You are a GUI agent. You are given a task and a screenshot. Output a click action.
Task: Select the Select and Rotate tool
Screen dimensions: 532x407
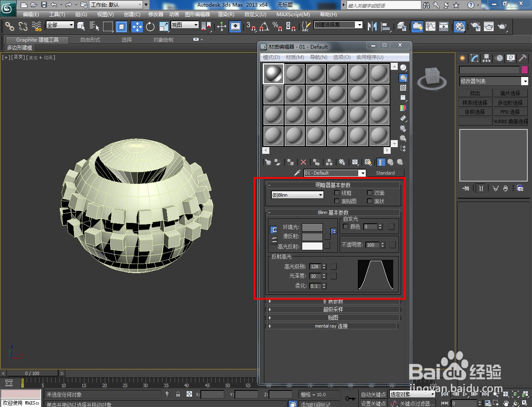[x=150, y=27]
